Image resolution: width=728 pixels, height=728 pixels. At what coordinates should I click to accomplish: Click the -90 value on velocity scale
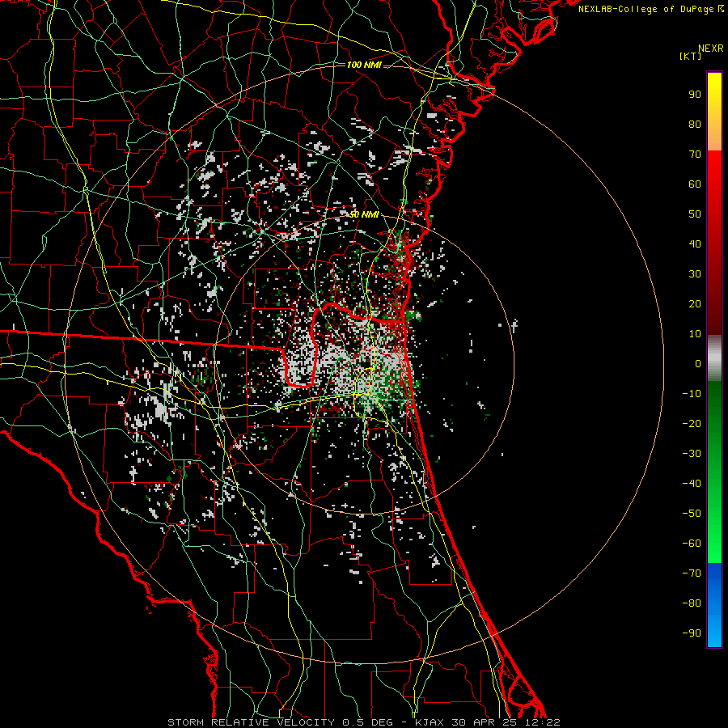(x=692, y=633)
